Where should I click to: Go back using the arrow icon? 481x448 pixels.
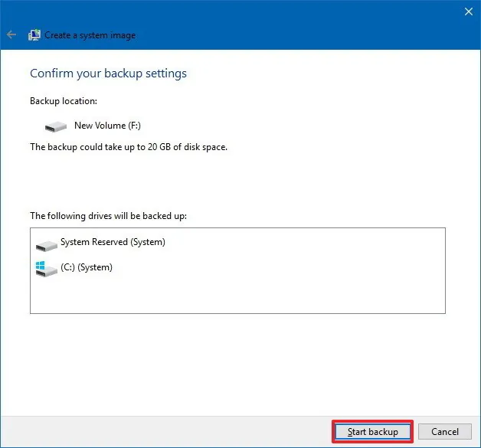pyautogui.click(x=11, y=34)
